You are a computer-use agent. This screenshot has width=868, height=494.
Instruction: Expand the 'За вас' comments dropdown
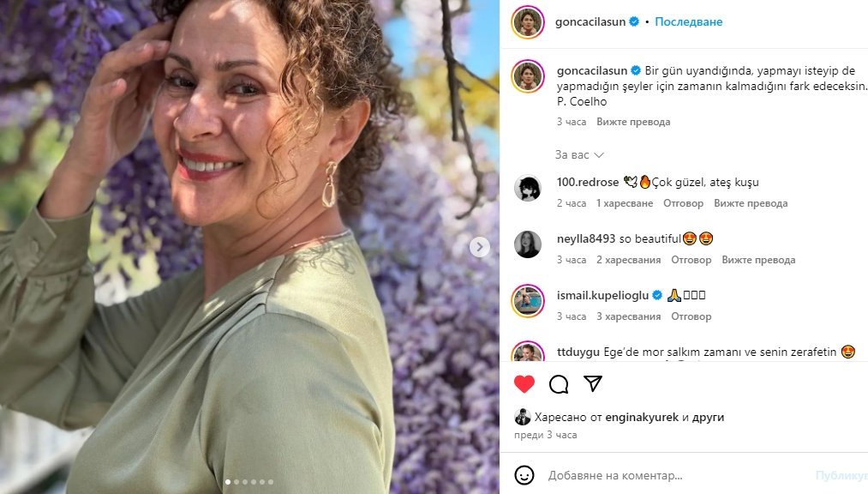(x=579, y=155)
